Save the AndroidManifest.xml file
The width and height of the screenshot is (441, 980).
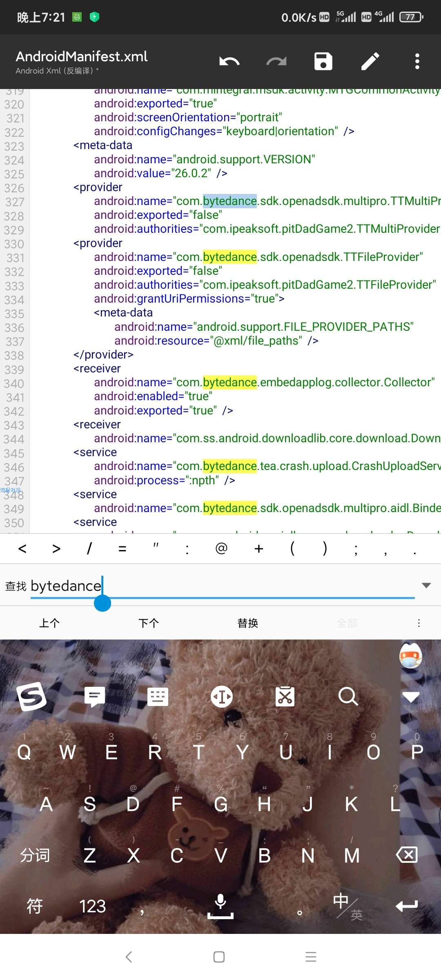(323, 61)
